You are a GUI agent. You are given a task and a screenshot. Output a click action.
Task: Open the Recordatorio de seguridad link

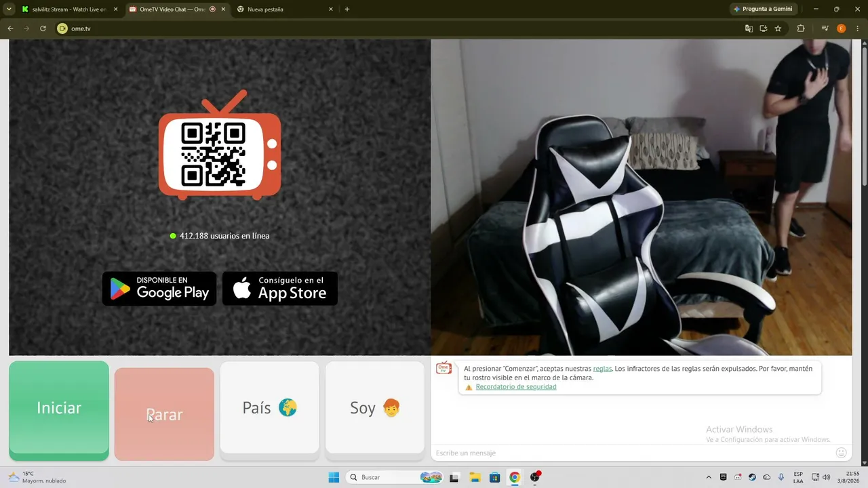516,387
